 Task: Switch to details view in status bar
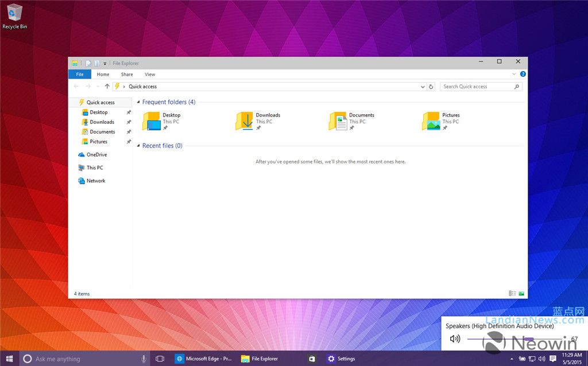click(x=512, y=293)
